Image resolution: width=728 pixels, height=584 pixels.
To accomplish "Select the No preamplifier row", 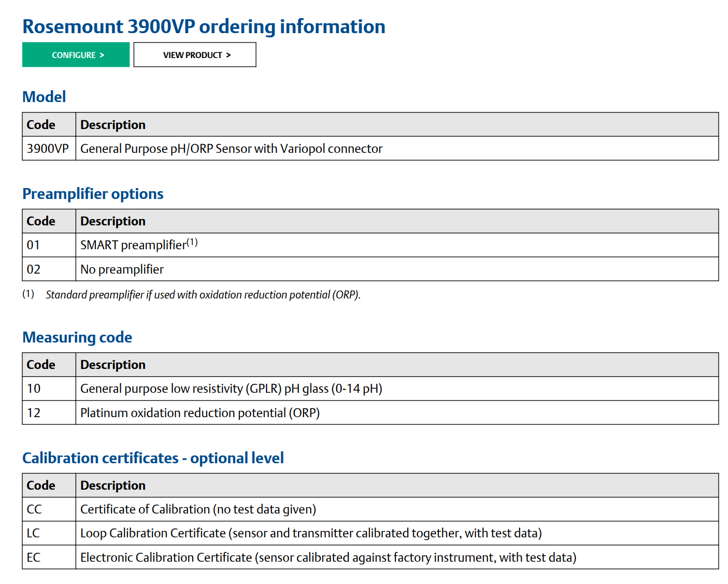I will pyautogui.click(x=122, y=269).
